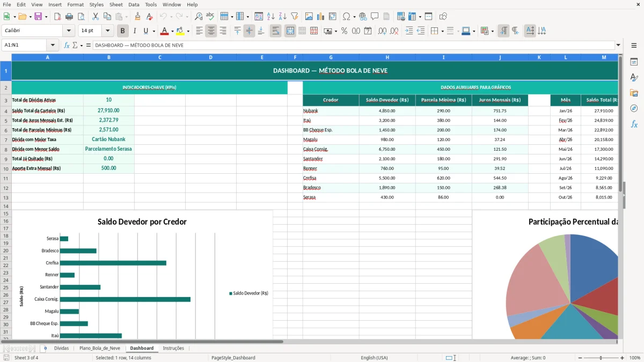Click the Clone Formatting paintbrush
Screen dimensions: 644x362
[x=137, y=17]
